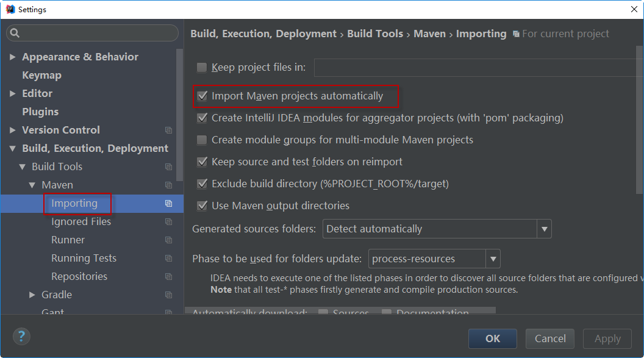Image resolution: width=644 pixels, height=358 pixels.
Task: Click project-level icon beside Version Control
Action: [x=168, y=131]
